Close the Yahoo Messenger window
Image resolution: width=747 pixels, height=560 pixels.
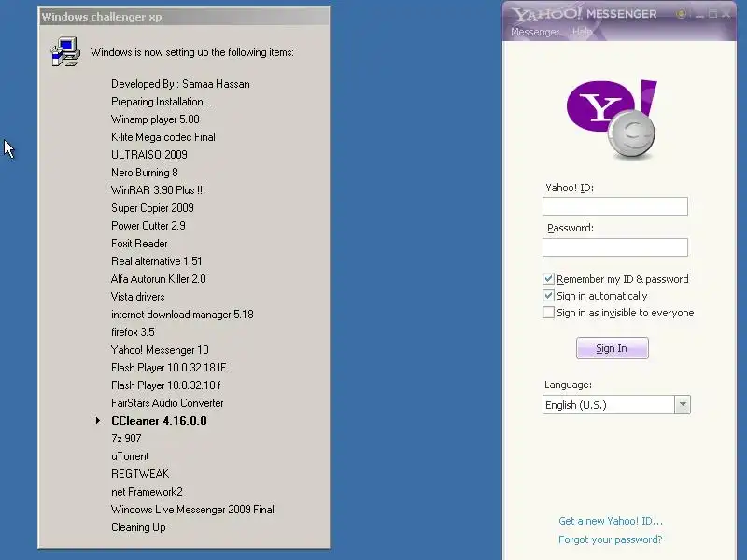tap(726, 15)
